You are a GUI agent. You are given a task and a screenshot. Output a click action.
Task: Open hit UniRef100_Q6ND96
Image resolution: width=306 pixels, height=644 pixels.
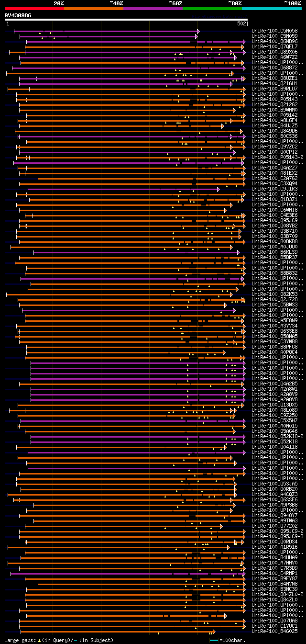pyautogui.click(x=274, y=41)
